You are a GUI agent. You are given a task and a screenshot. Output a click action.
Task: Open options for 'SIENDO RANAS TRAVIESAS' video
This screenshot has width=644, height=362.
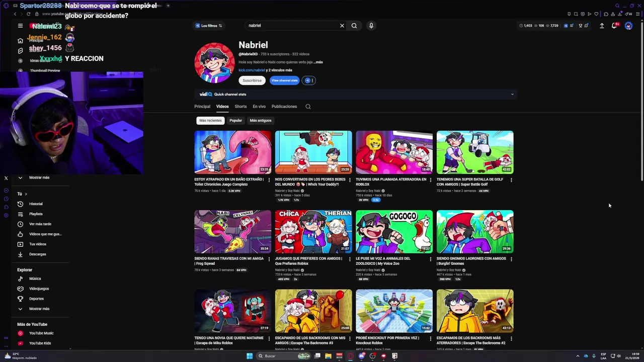coord(269,259)
